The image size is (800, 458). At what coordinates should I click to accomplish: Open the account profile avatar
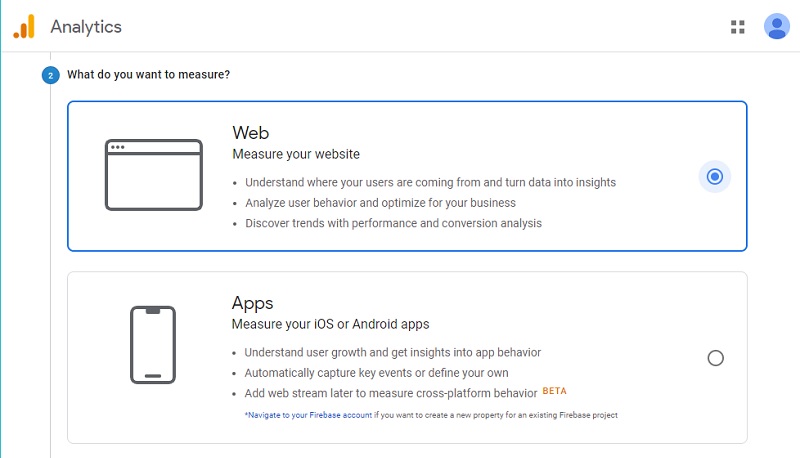[x=776, y=27]
